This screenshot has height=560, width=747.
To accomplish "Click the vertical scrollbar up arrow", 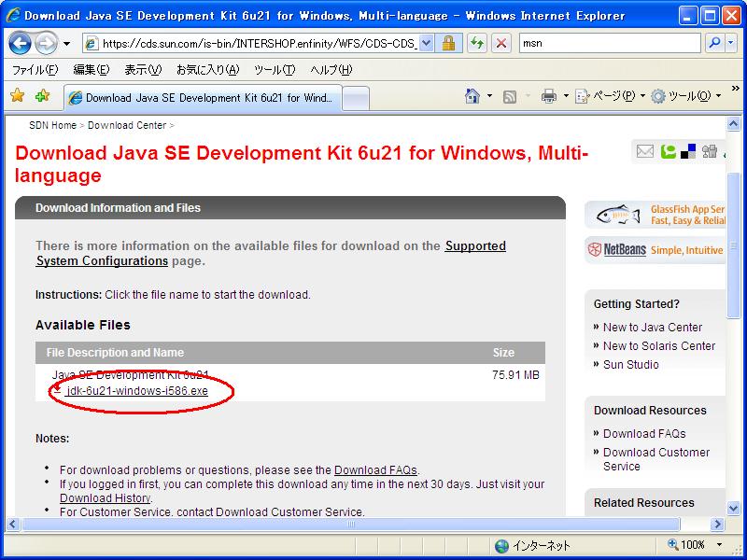I will (x=734, y=124).
